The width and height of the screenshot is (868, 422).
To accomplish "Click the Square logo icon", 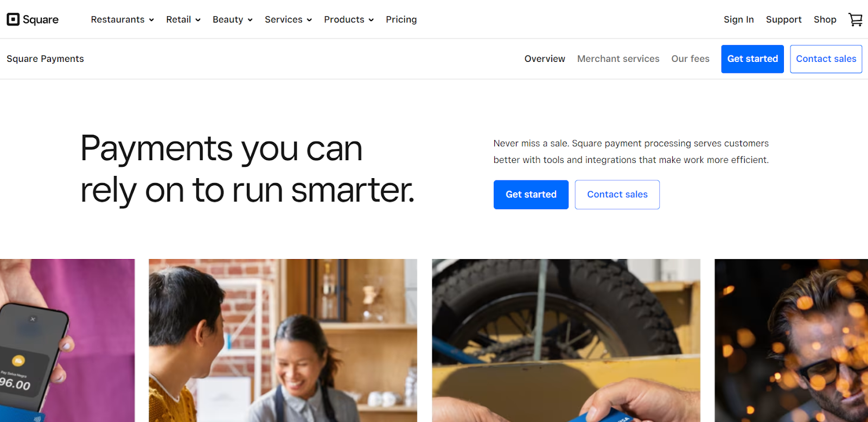I will pos(13,20).
